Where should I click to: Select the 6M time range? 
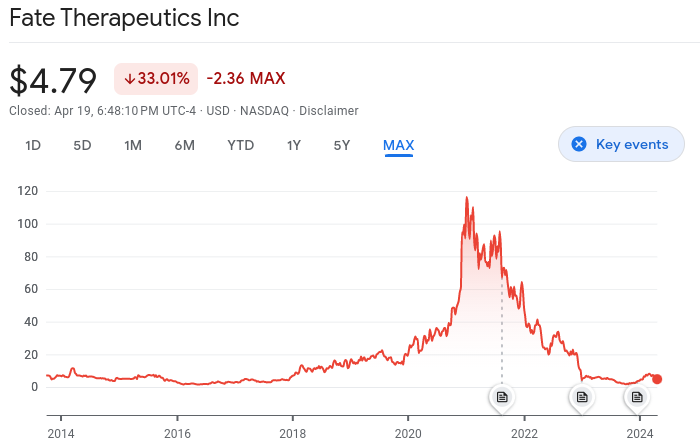point(184,145)
